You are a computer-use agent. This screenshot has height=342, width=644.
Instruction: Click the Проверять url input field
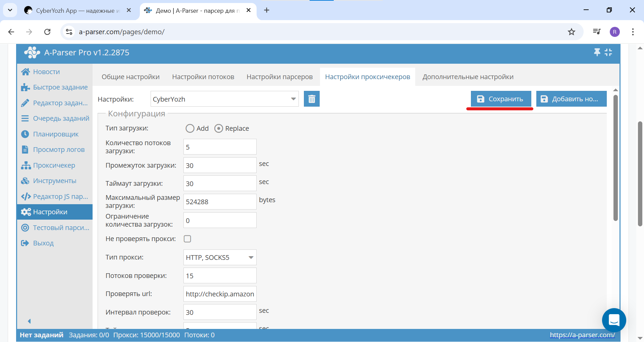point(220,294)
